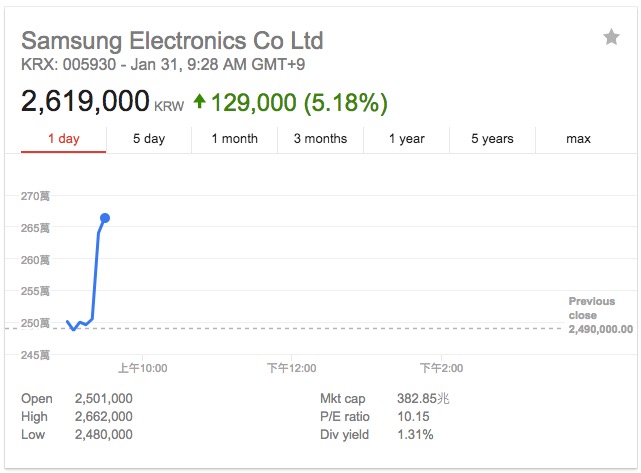Screen dimensions: 641x473
Task: Click the star favorite icon
Action: (611, 38)
